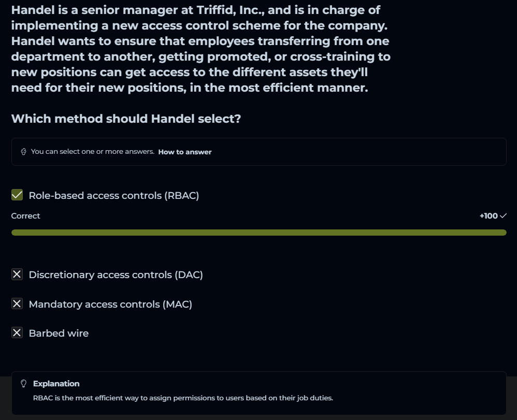Viewport: 517px width, 420px height.
Task: Click the 'Explanation' heading
Action: (x=56, y=384)
